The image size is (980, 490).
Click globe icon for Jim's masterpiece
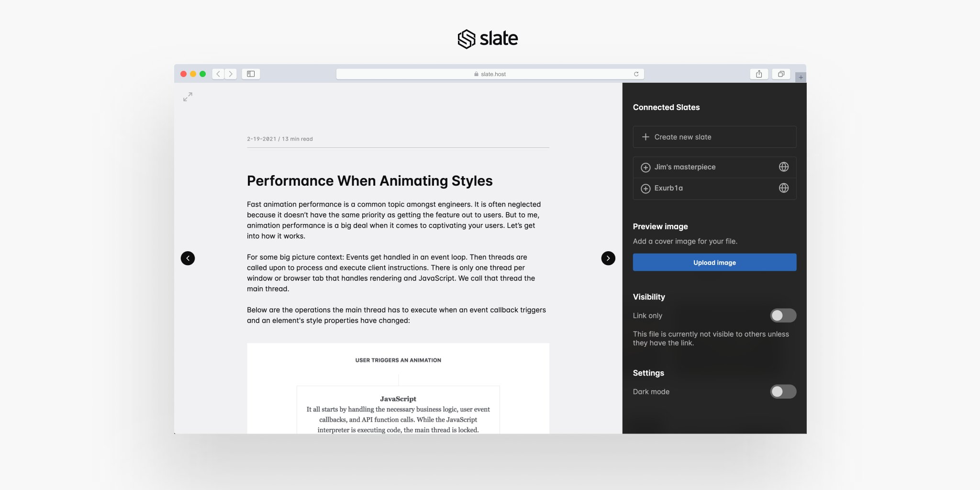point(784,167)
